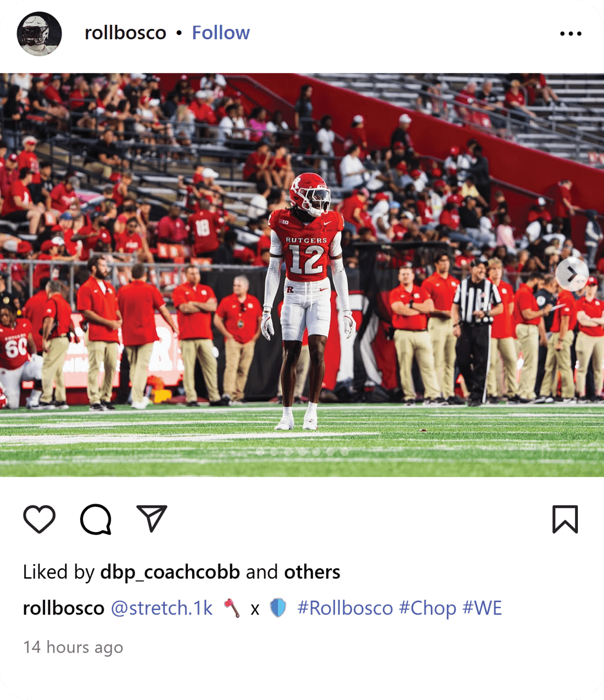Open the rollbosco profile avatar

[x=39, y=33]
